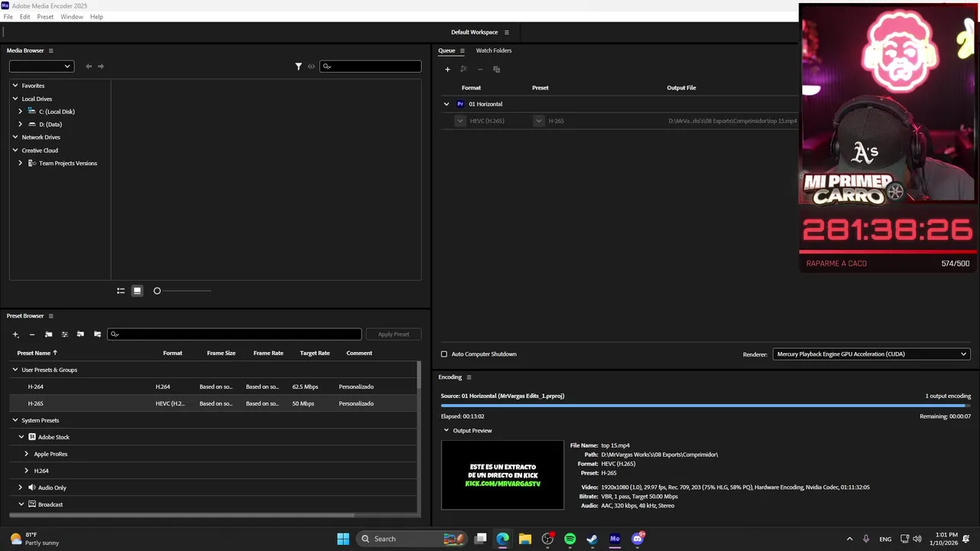
Task: Toggle the eye view-filter icon in Media Browser
Action: point(311,67)
